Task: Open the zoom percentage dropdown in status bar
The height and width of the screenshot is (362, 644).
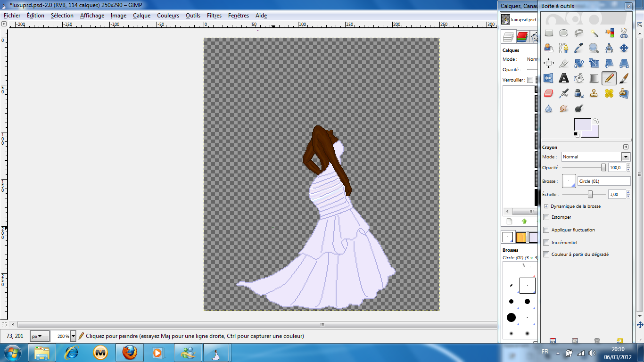Action: [73, 336]
